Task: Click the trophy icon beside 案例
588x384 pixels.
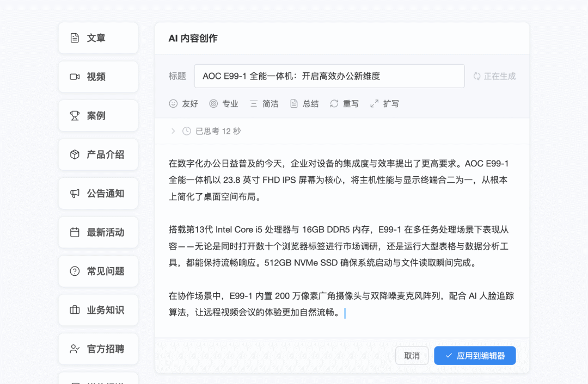Action: [75, 116]
